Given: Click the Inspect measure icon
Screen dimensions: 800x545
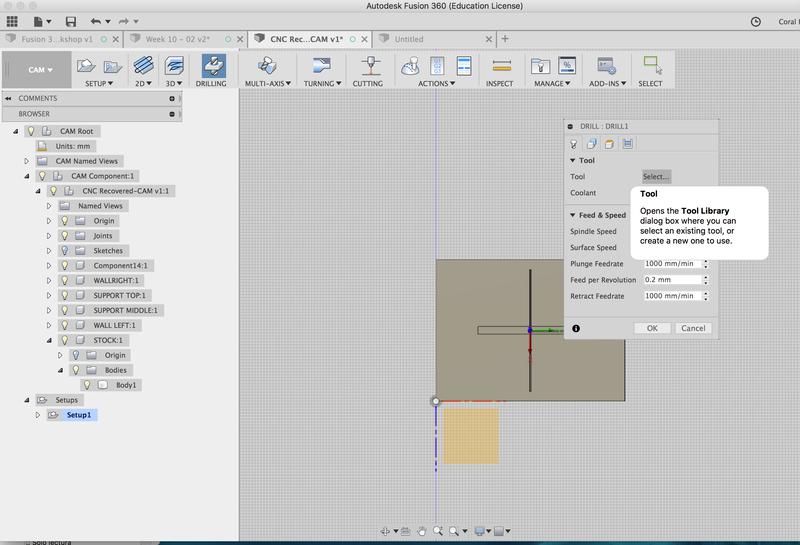Looking at the screenshot, I should click(x=502, y=66).
